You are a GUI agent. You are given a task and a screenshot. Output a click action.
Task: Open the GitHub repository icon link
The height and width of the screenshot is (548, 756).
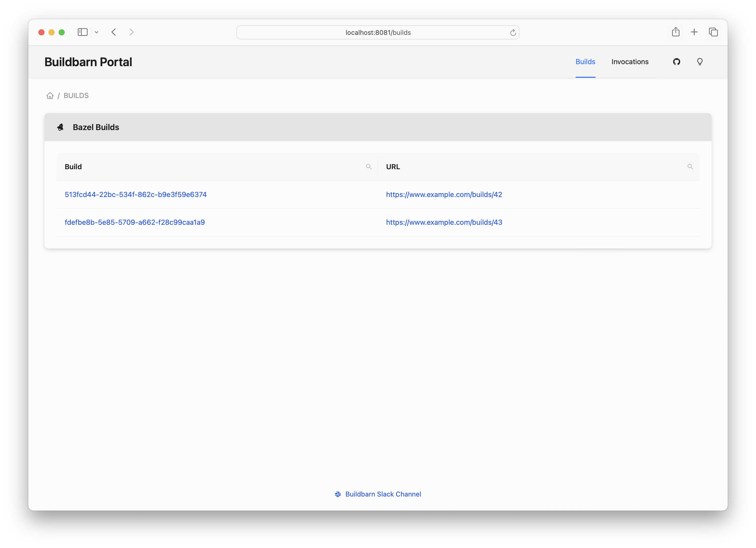click(x=676, y=62)
